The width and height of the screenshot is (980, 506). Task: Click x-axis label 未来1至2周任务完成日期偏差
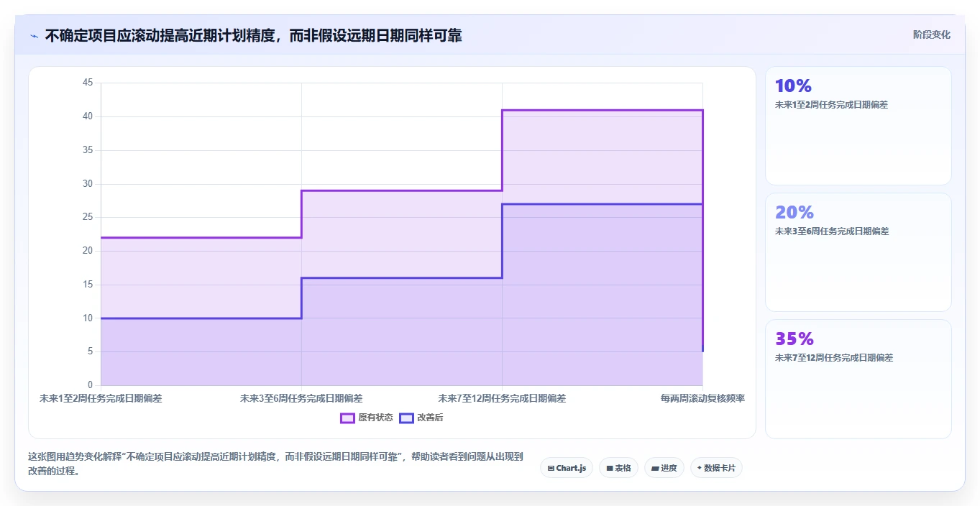[x=101, y=398]
